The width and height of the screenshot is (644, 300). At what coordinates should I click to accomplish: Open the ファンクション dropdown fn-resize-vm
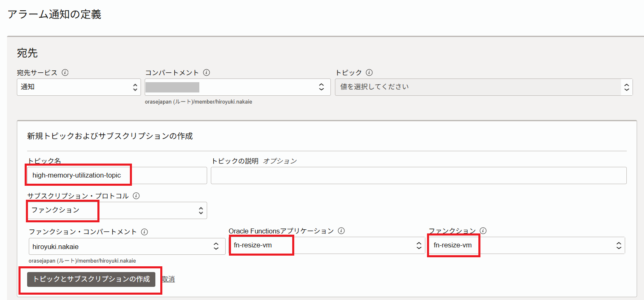(x=526, y=246)
